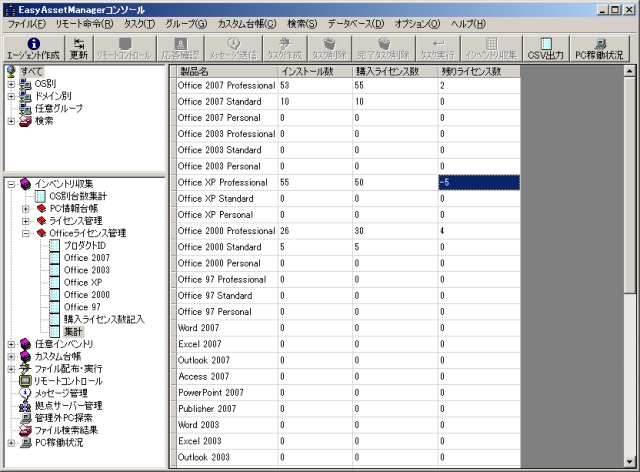The height and width of the screenshot is (472, 640).
Task: Open the カスタム台帳(C) menu
Action: coord(247,24)
